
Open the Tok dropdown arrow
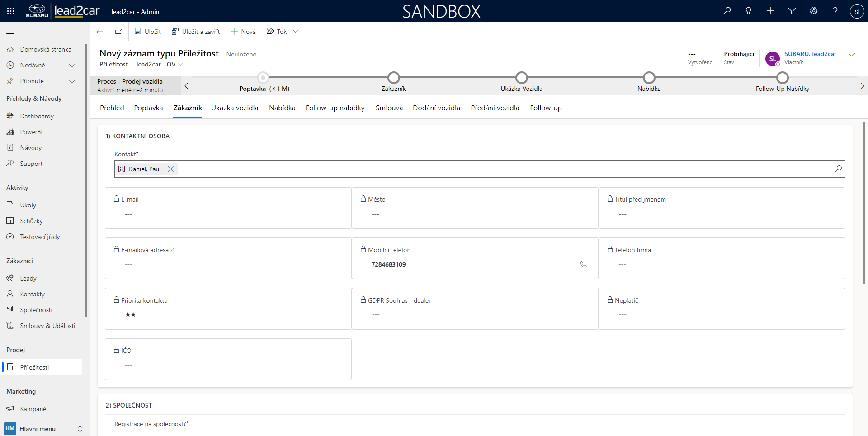tap(296, 32)
